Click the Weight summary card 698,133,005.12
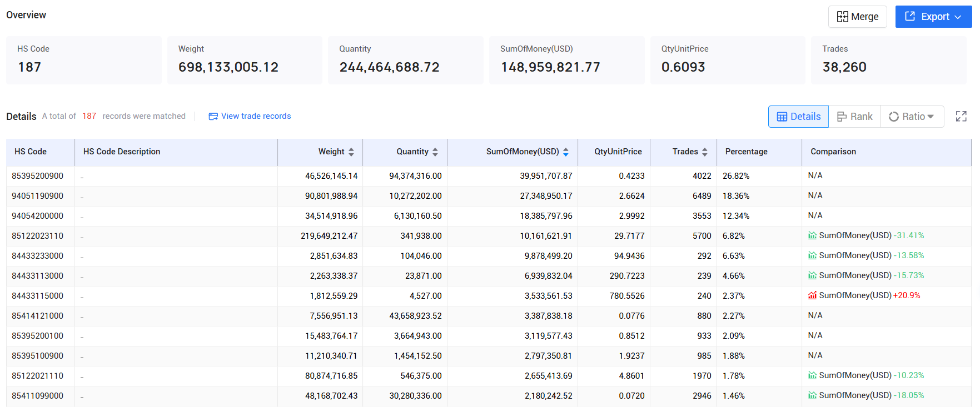This screenshot has height=407, width=980. point(245,60)
